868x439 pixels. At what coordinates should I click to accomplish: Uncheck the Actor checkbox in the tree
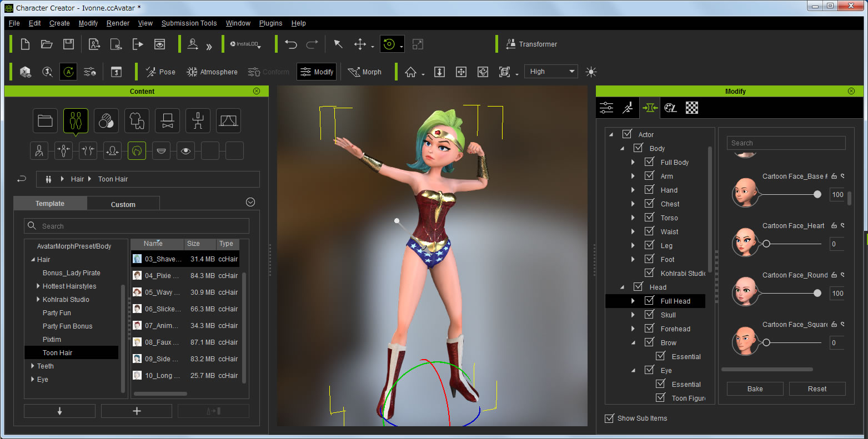click(x=627, y=134)
